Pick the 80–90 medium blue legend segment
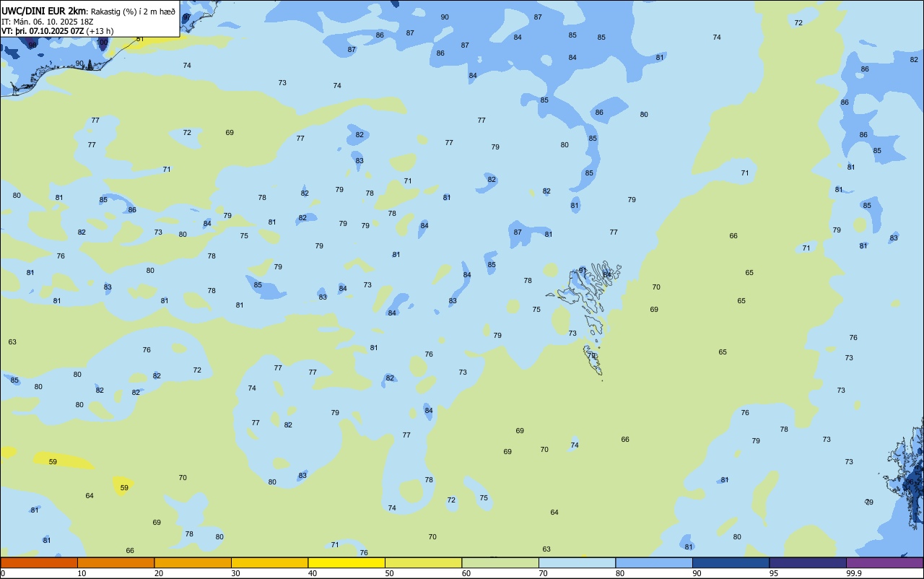The height and width of the screenshot is (579, 924). coord(654,562)
